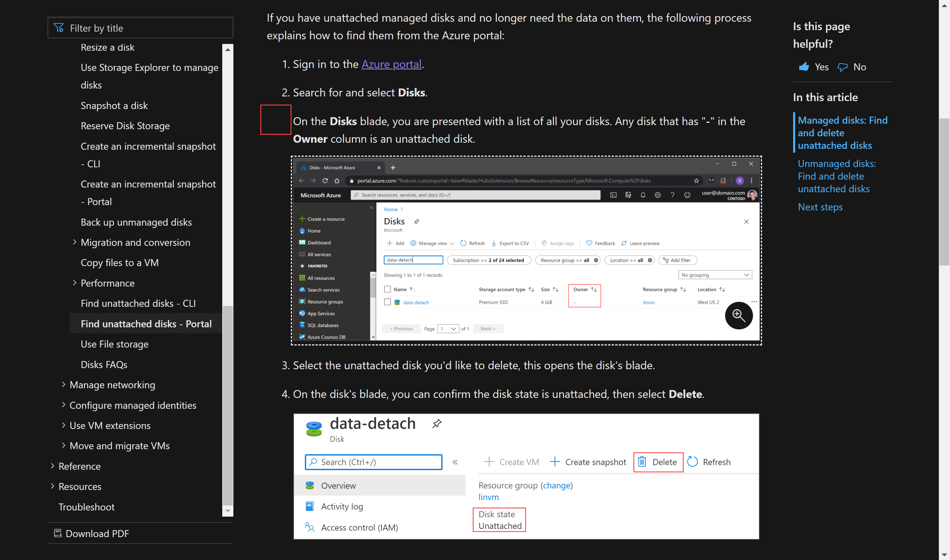Viewport: 950px width, 560px height.
Task: Click the filter icon in the Filter by title box
Action: point(59,28)
